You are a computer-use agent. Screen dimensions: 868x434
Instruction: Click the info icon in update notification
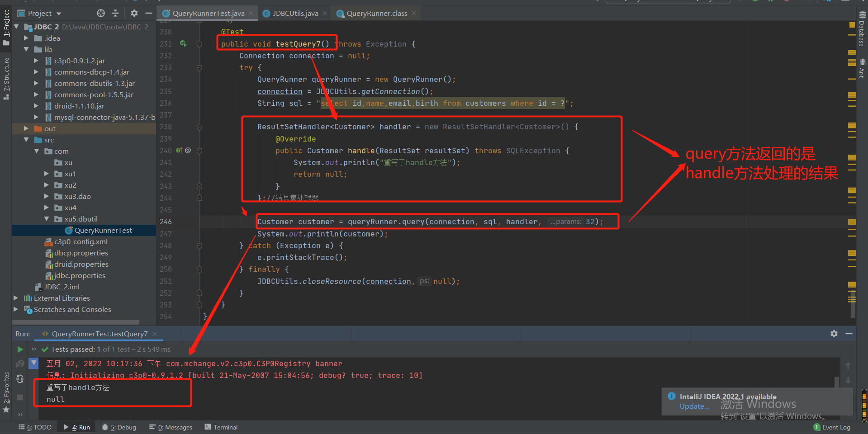(x=672, y=396)
